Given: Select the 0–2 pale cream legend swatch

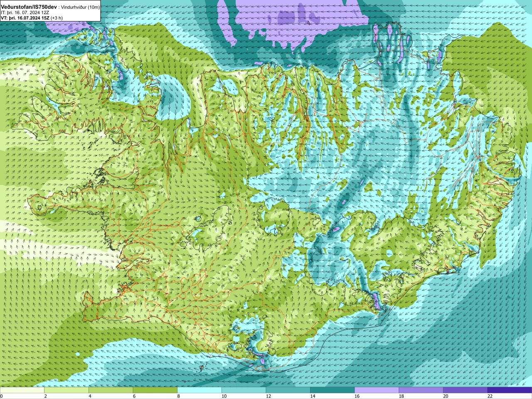Looking at the screenshot, I should click(22, 390).
